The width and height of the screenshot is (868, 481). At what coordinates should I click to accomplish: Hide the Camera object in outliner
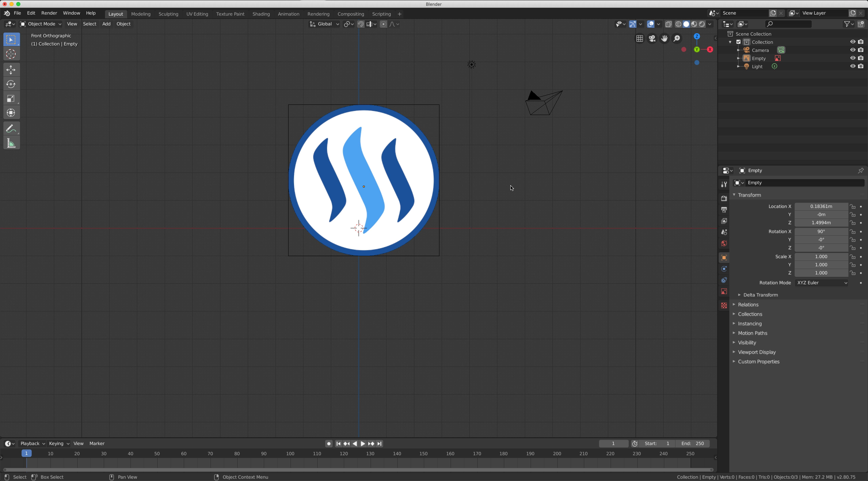pyautogui.click(x=852, y=50)
